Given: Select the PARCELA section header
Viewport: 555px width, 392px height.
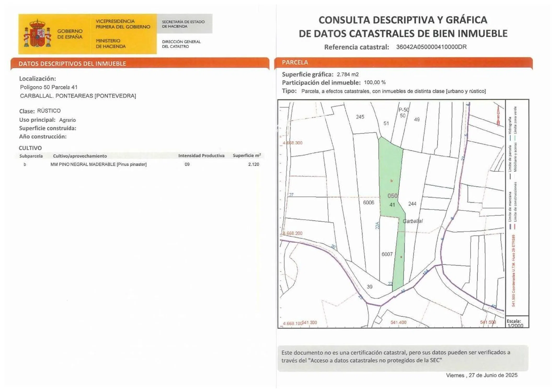Looking at the screenshot, I should click(295, 62).
